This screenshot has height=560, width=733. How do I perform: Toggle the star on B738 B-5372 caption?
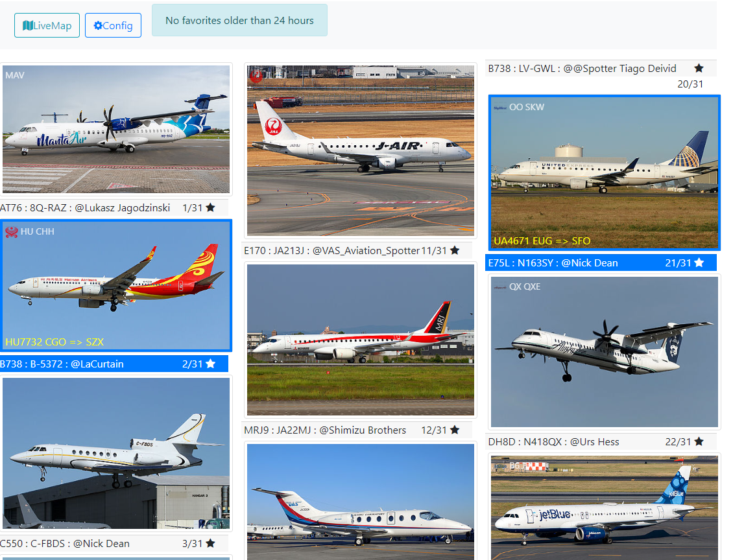click(210, 364)
